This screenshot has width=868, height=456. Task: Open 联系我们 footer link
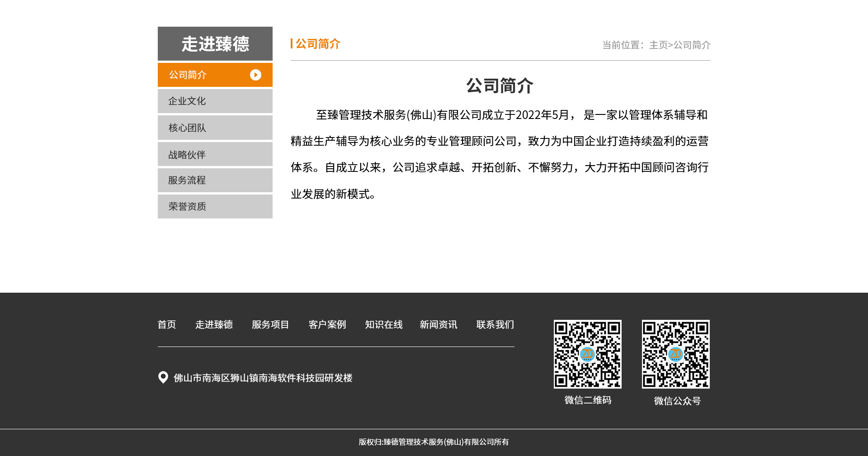(495, 325)
